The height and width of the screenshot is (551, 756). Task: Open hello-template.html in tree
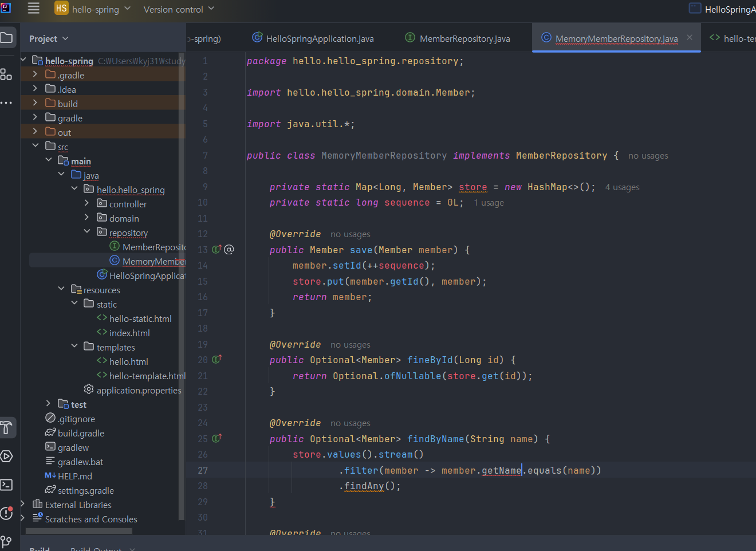[141, 376]
